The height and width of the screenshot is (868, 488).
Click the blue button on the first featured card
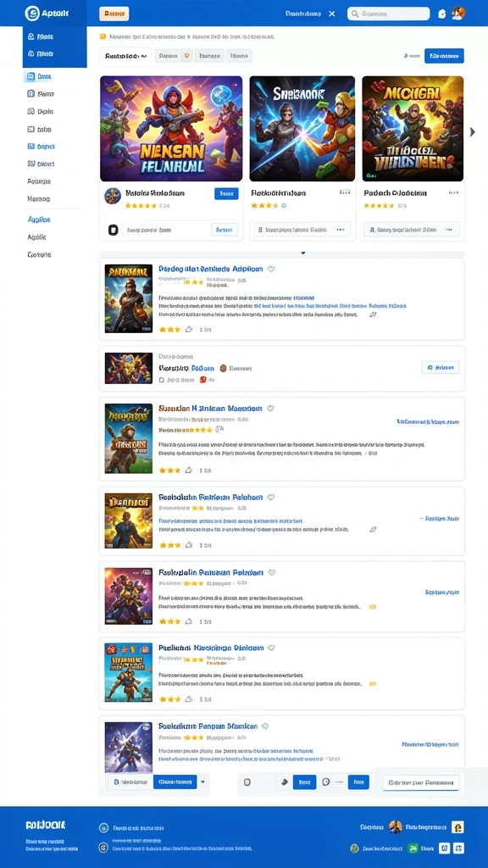pos(226,193)
